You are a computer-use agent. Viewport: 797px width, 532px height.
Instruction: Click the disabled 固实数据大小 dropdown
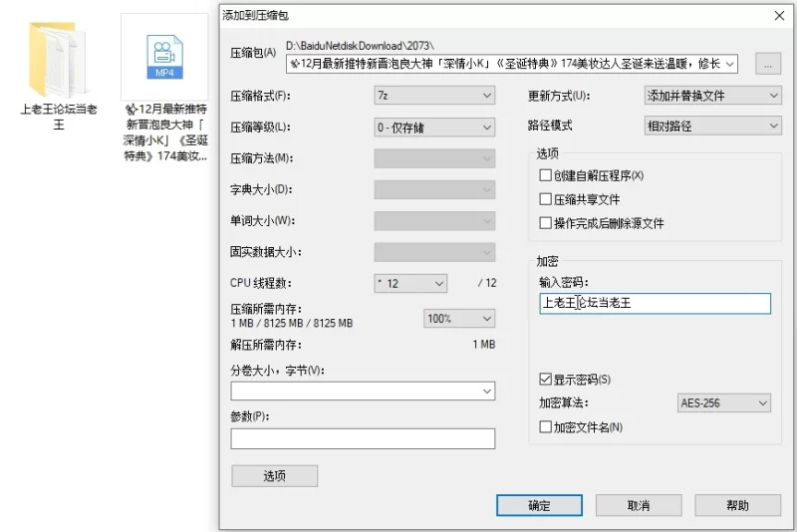point(434,252)
